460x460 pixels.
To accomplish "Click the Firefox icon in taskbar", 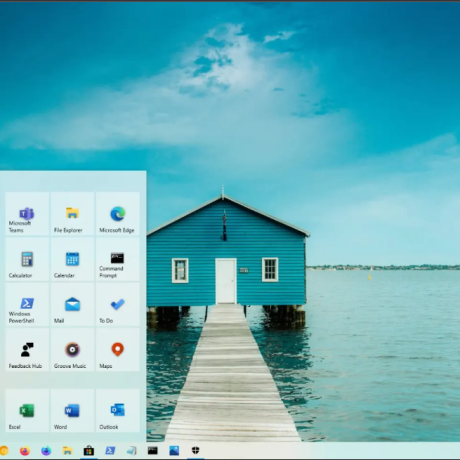I will (25, 451).
